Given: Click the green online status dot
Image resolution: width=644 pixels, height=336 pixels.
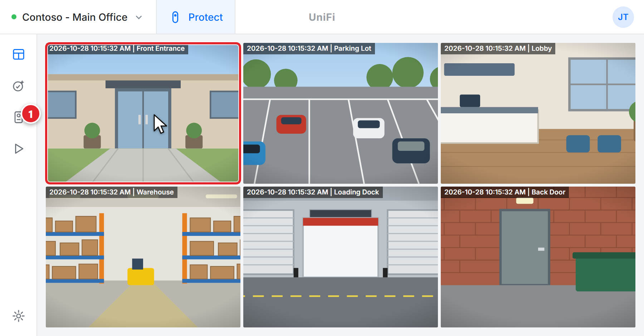Looking at the screenshot, I should (14, 17).
